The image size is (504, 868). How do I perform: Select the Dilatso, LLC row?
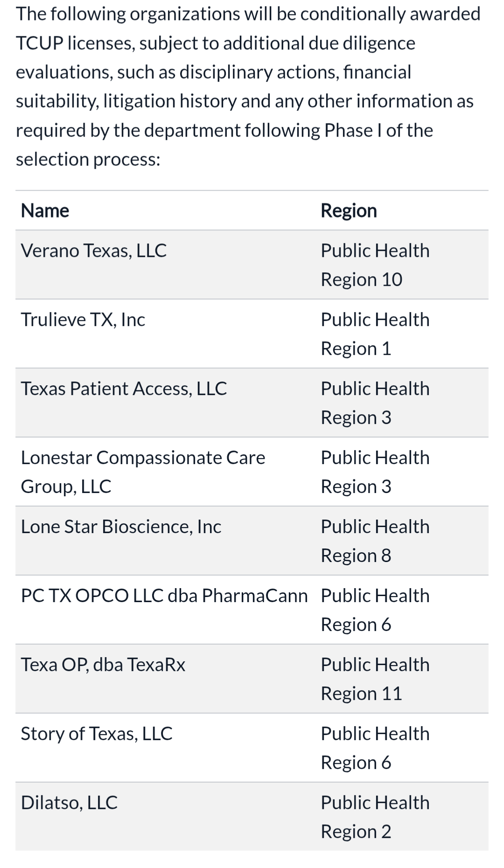click(x=69, y=803)
